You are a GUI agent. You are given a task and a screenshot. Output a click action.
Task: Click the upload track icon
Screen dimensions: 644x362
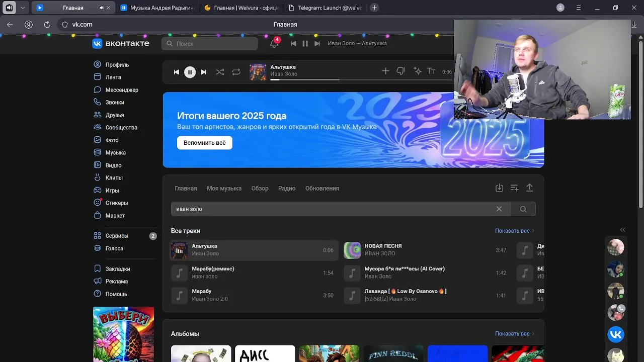coord(529,188)
